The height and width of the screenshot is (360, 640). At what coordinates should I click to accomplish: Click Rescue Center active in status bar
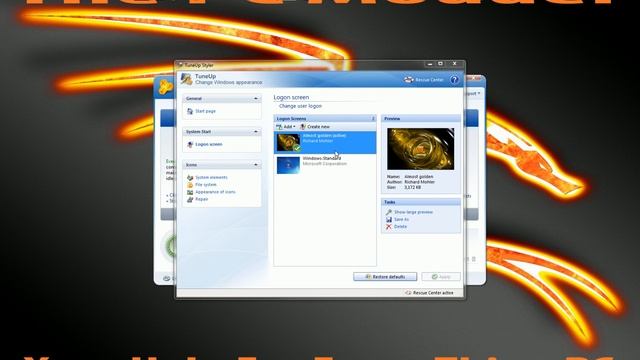point(429,293)
